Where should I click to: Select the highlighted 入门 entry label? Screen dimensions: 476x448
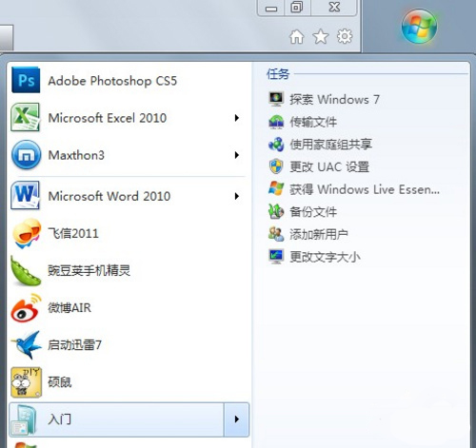click(x=60, y=419)
